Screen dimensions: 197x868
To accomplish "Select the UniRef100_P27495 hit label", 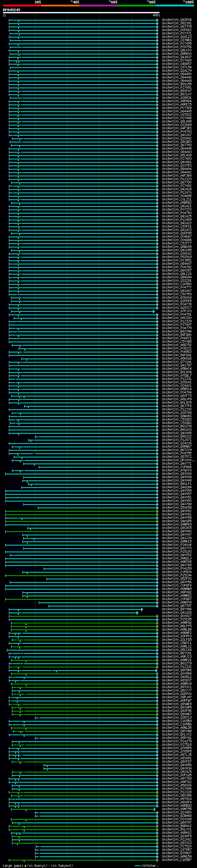I will tap(176, 43).
